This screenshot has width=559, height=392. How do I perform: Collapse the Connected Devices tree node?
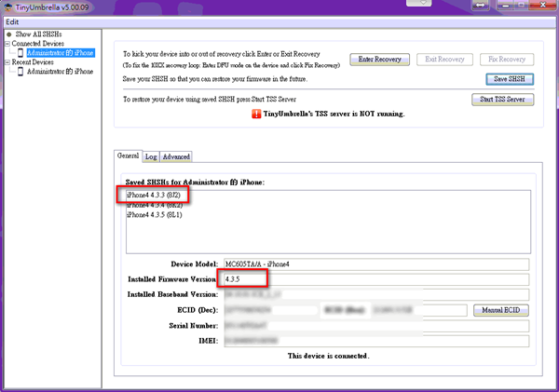pos(7,44)
